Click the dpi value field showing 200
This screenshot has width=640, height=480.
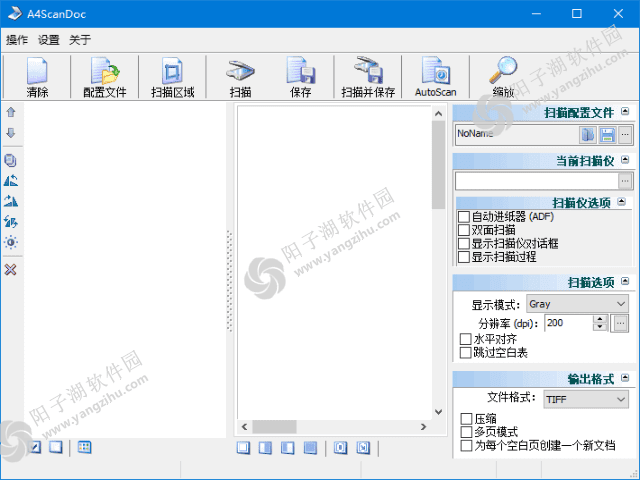(x=569, y=323)
